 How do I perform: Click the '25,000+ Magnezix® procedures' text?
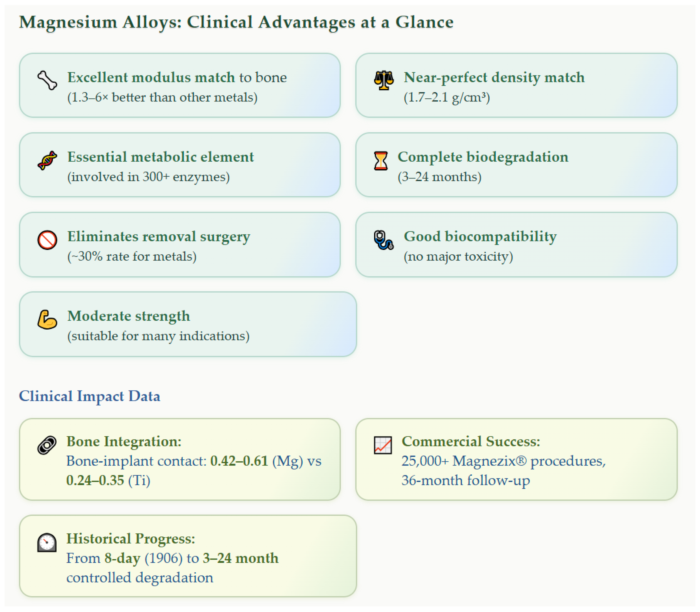point(503,461)
